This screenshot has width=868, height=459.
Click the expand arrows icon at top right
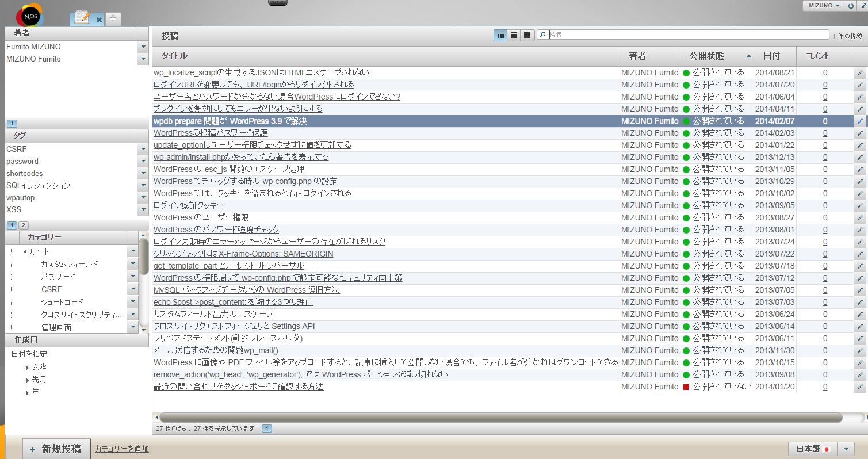863,5
